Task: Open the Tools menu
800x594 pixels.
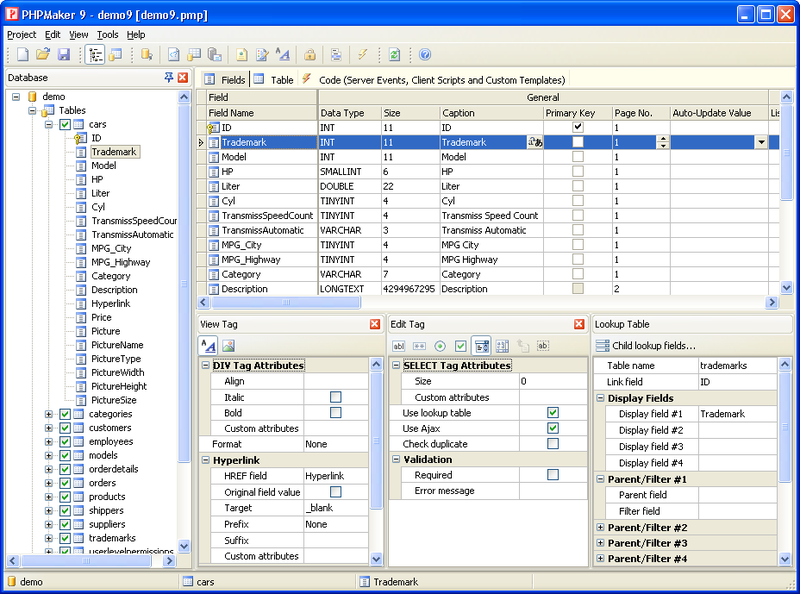Action: click(108, 35)
